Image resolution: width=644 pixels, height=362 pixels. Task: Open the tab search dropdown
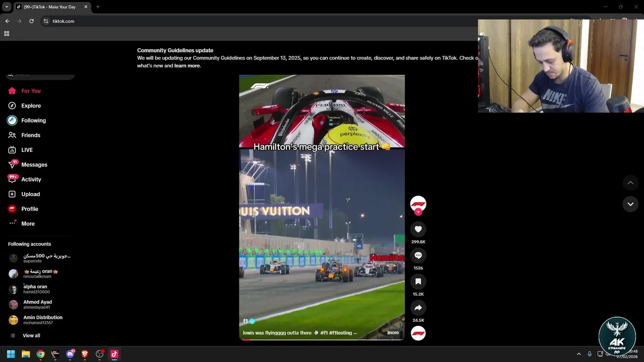pos(7,7)
